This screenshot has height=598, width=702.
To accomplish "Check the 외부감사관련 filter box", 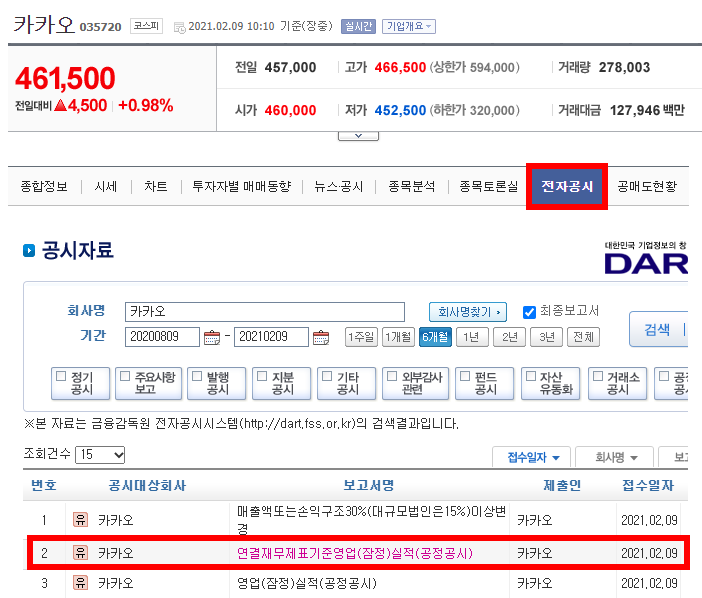I will [392, 376].
